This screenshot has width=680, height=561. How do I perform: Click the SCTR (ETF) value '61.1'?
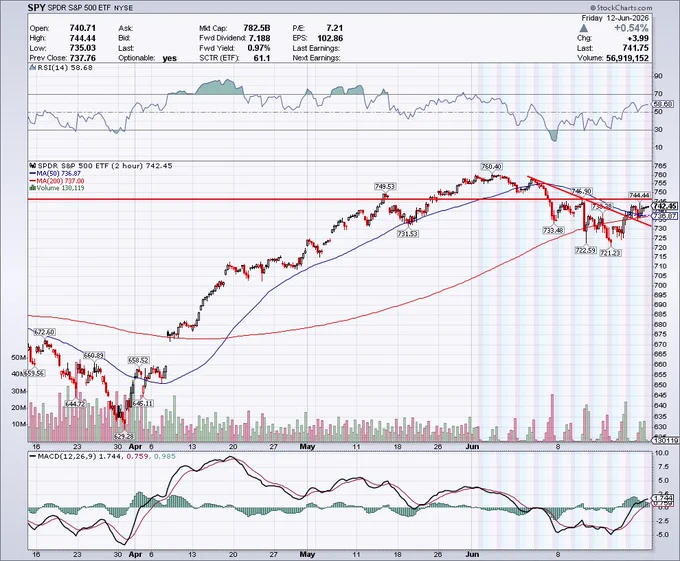[x=262, y=58]
